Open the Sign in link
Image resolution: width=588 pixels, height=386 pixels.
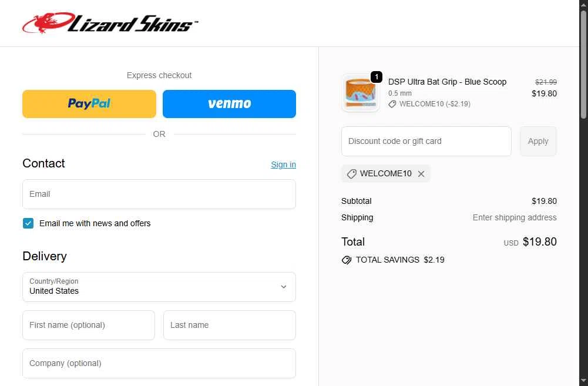coord(283,165)
